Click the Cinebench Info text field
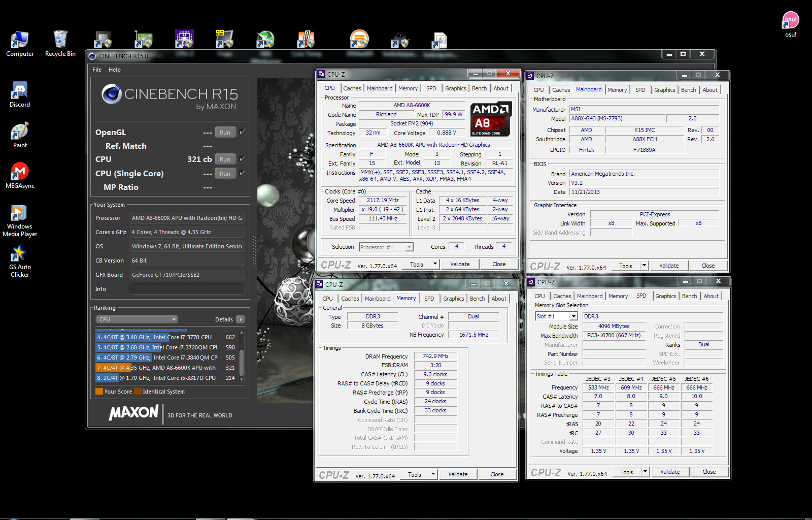 pyautogui.click(x=187, y=289)
